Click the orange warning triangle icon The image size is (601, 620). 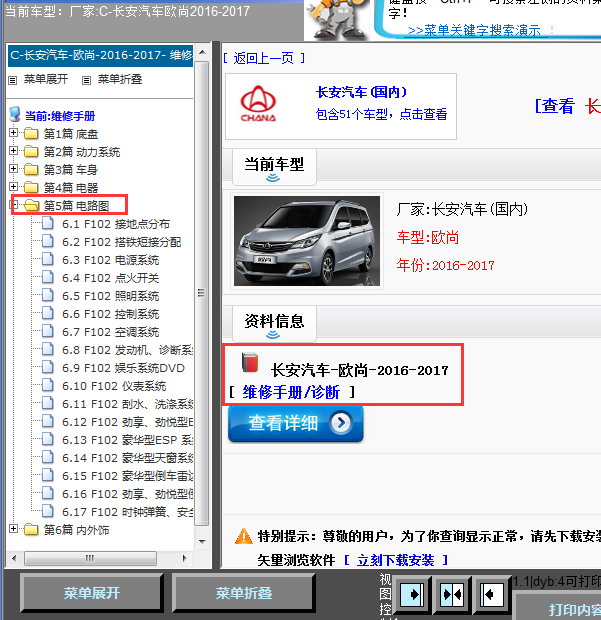pyautogui.click(x=244, y=537)
